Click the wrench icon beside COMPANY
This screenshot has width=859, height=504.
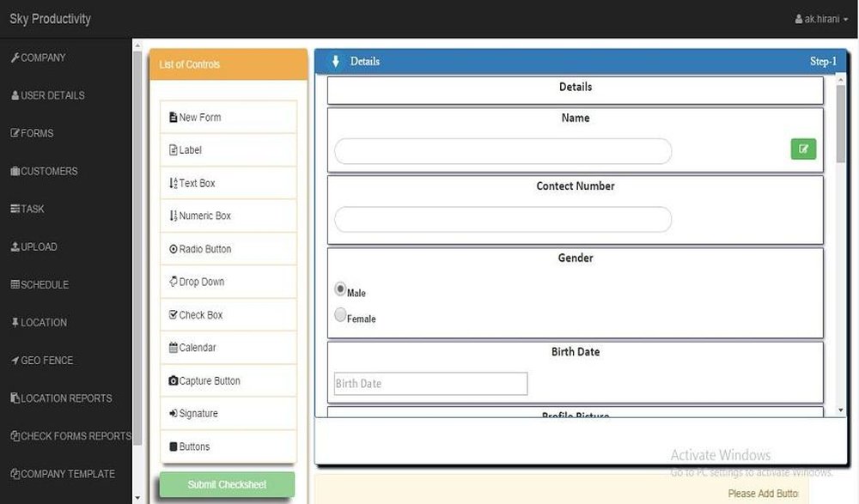(15, 58)
